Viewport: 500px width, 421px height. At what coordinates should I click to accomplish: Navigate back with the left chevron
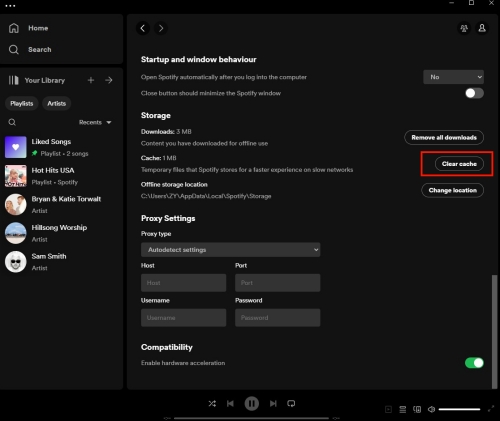pos(143,28)
